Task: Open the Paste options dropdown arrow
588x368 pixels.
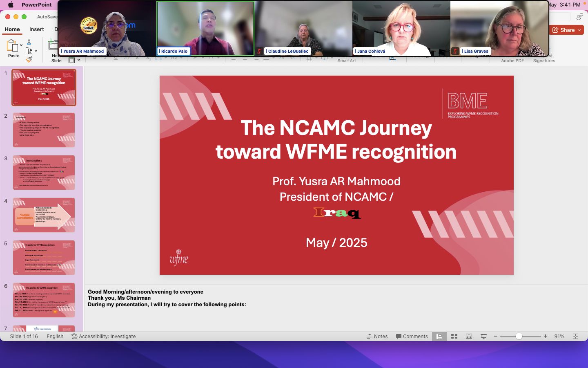Action: coord(21,45)
